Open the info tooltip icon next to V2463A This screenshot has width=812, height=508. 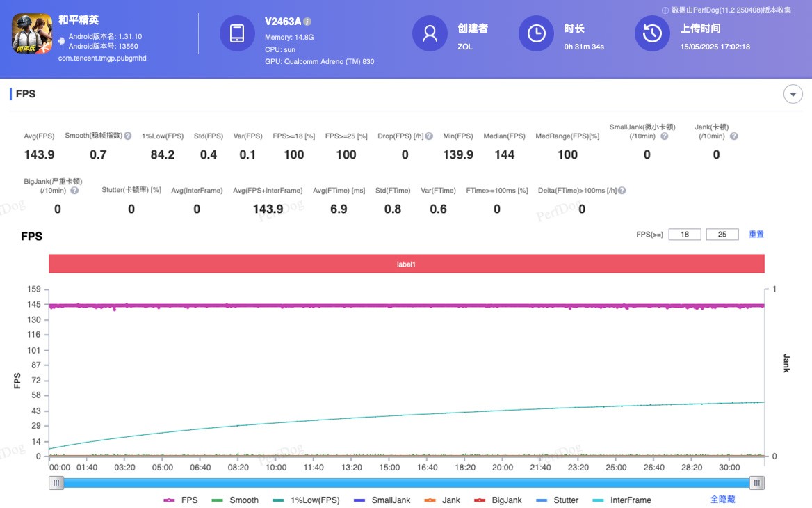click(308, 21)
